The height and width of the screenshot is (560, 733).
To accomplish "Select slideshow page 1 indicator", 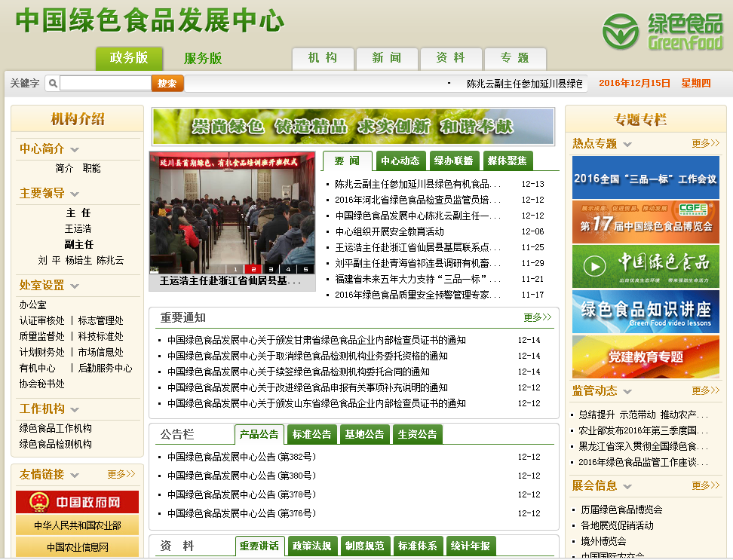I will (x=235, y=269).
